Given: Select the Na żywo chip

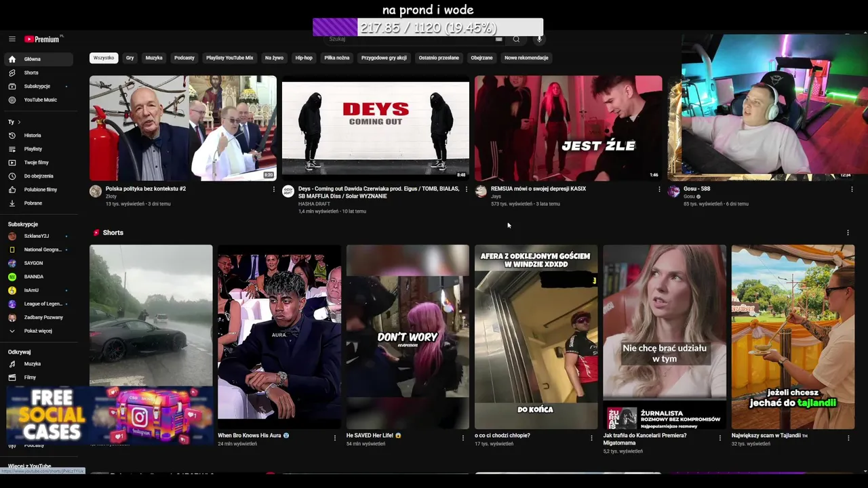Looking at the screenshot, I should click(274, 58).
